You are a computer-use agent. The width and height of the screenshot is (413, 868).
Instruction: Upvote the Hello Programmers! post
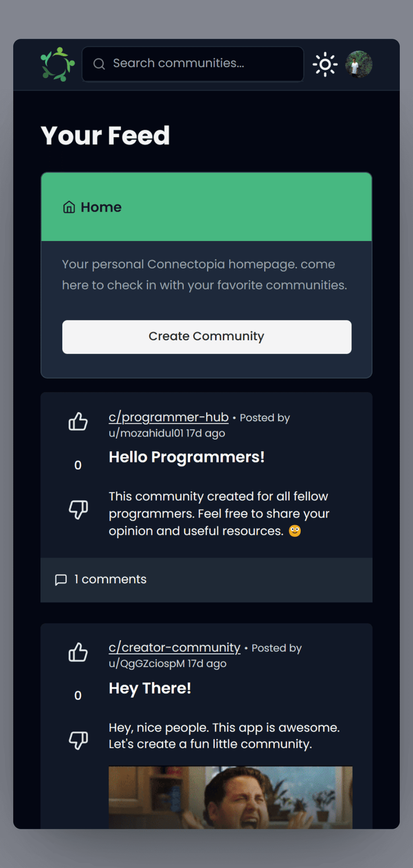tap(78, 422)
